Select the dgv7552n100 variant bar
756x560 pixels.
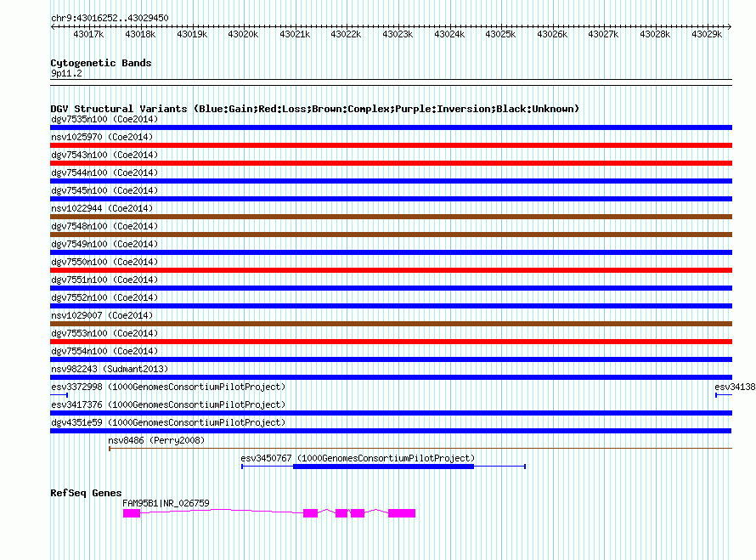point(391,306)
